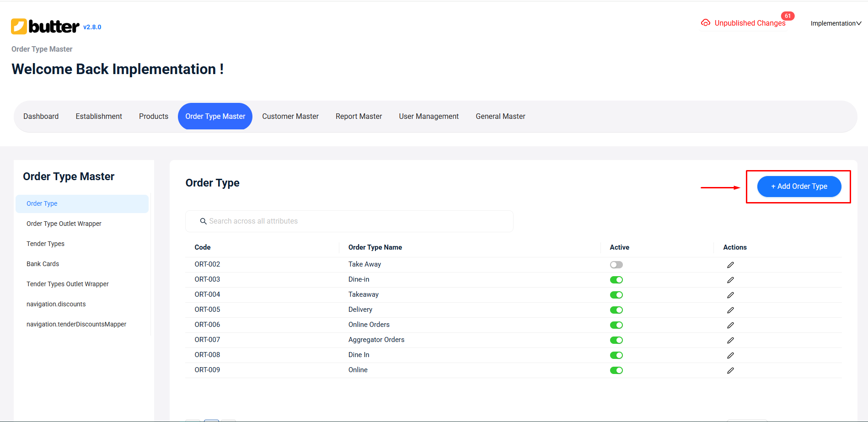Image resolution: width=868 pixels, height=422 pixels.
Task: Select Tender Types in the sidebar
Action: (45, 244)
